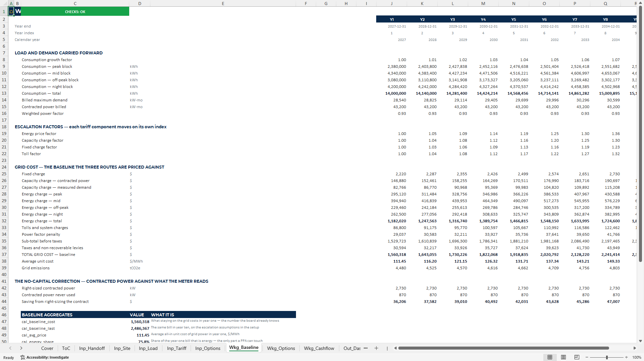This screenshot has height=361, width=644.
Task: Click the BASELINE AGGREGATES table header
Action: [47, 315]
